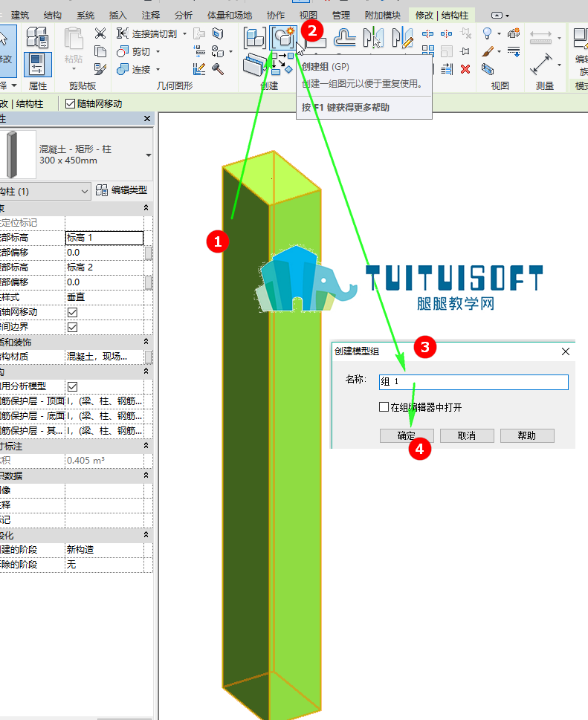Click the 连接端切割 cope icon
The image size is (588, 720).
tap(123, 33)
